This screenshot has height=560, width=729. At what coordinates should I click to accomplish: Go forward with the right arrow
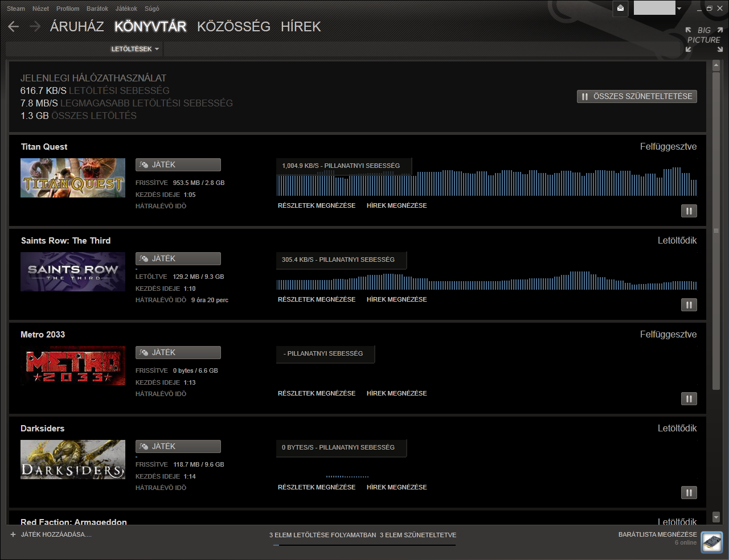(x=35, y=27)
